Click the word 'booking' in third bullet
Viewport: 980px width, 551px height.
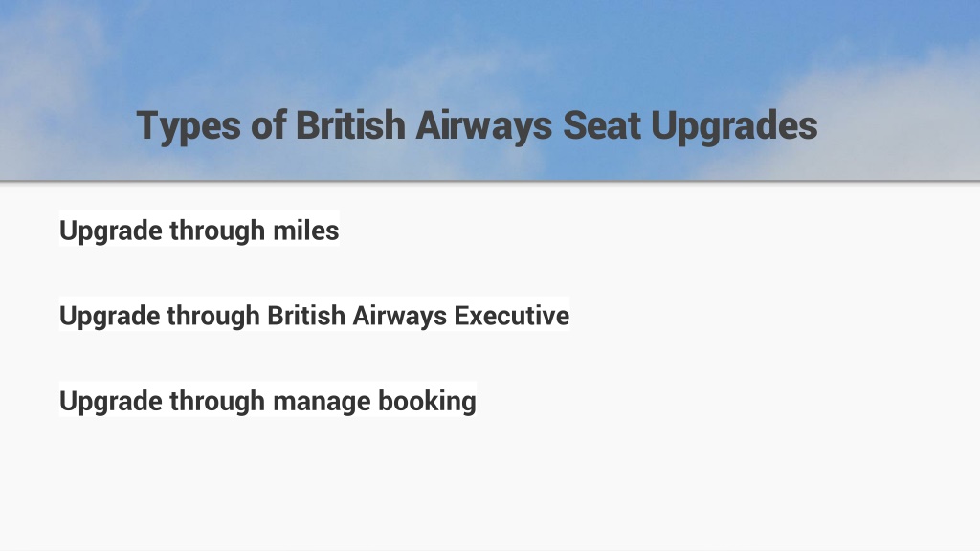click(x=428, y=401)
